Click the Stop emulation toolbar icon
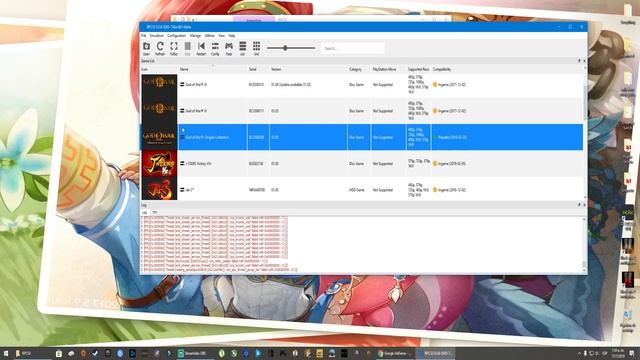The width and height of the screenshot is (640, 360). click(187, 48)
